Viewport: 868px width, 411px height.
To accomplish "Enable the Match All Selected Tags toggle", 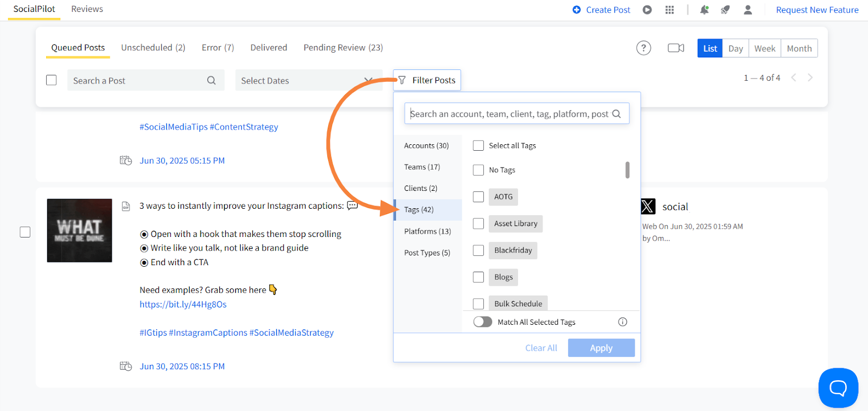I will click(482, 322).
